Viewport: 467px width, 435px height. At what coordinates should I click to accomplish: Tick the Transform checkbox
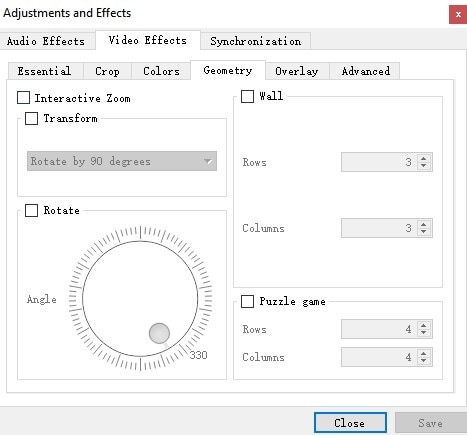click(x=31, y=118)
